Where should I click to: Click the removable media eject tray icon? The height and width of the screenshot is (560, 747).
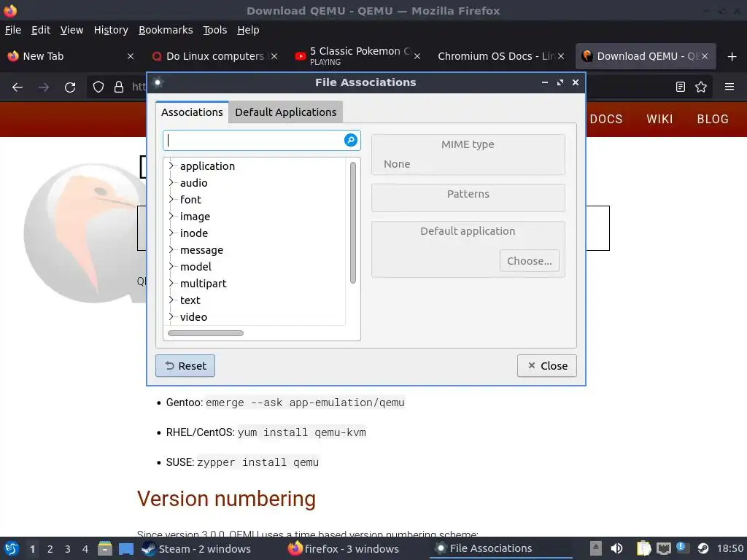[595, 548]
